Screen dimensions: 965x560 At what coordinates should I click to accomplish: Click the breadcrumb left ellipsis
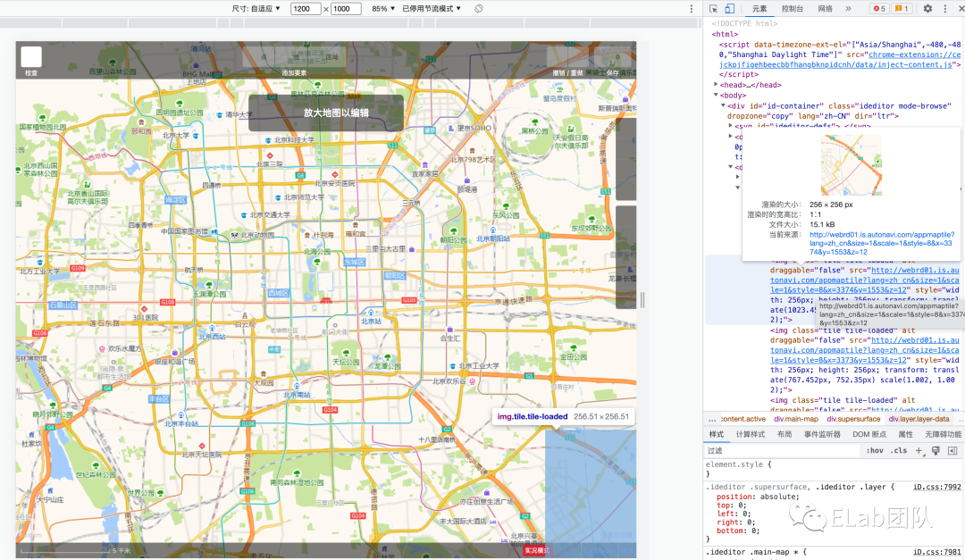(712, 419)
